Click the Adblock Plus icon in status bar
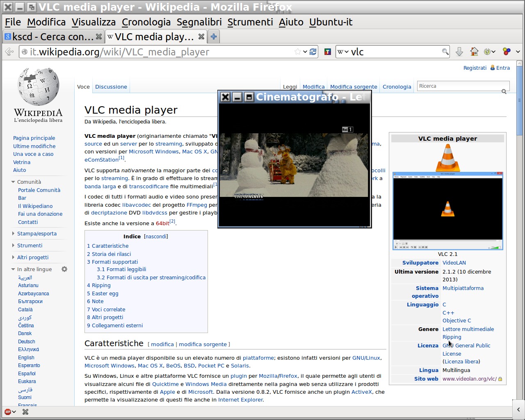Screen dimensions: 525x420 7,412
